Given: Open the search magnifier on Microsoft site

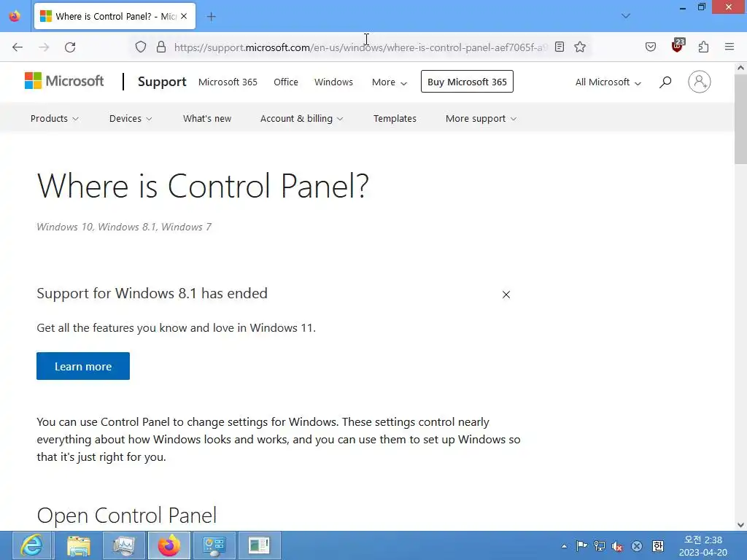Looking at the screenshot, I should [x=665, y=82].
